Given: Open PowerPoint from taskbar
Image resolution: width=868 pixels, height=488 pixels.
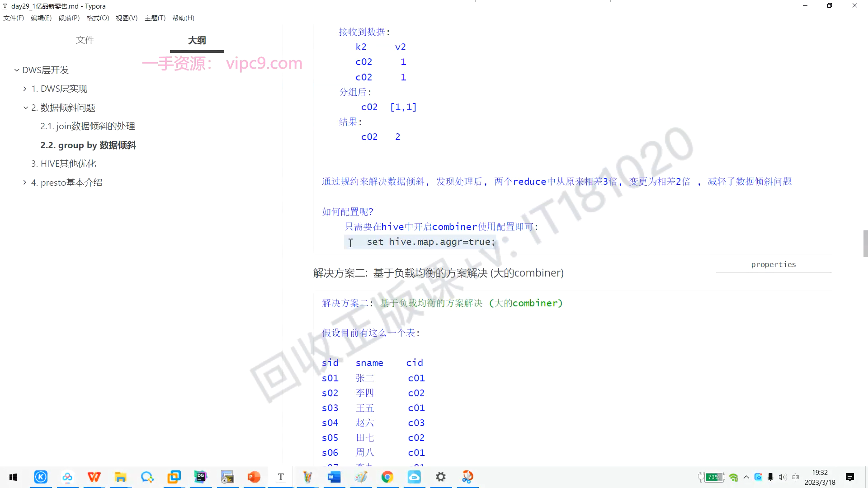Looking at the screenshot, I should click(x=254, y=477).
